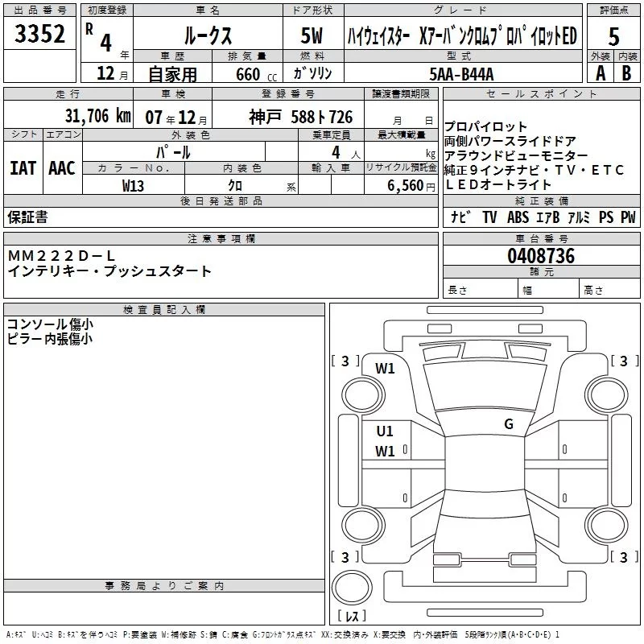Select the mileage 31,706 km
Image resolution: width=644 pixels, height=644 pixels.
click(x=97, y=116)
